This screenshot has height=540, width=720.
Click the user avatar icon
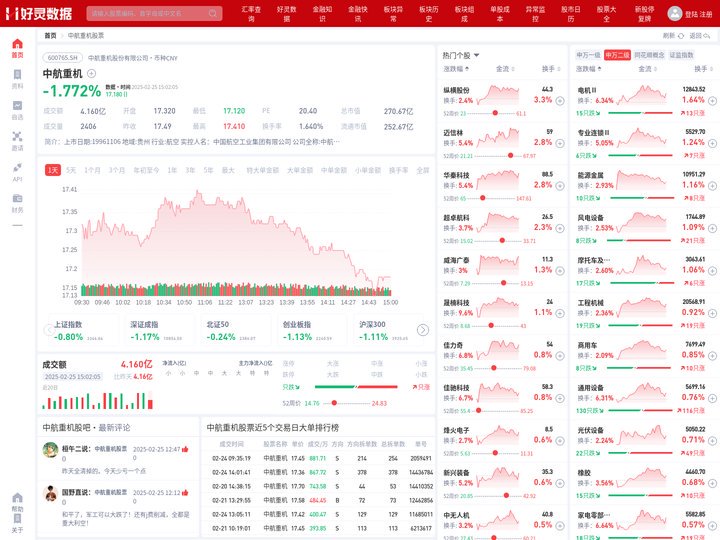pos(675,13)
